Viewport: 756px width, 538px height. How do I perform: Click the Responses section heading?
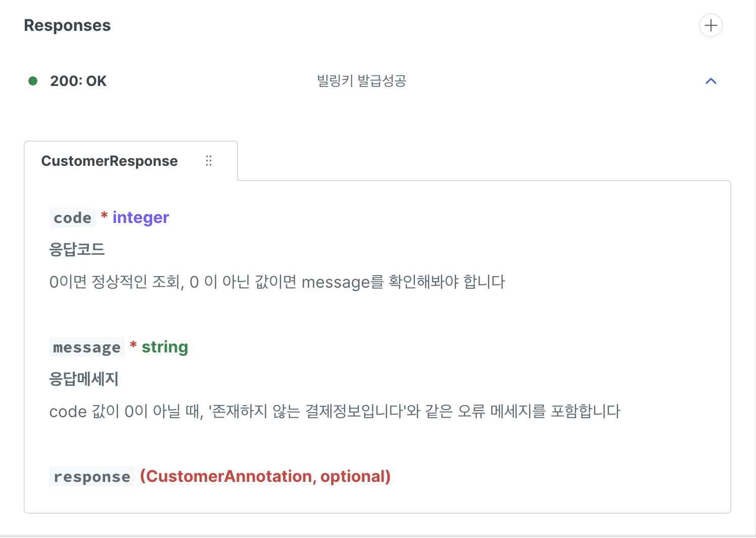pos(67,25)
